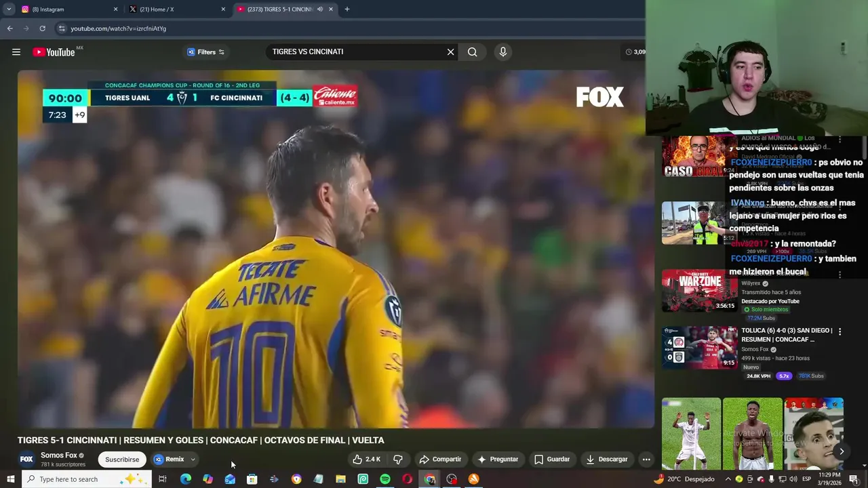Open the first Vinicius short thumbnail
This screenshot has width=868, height=488.
coord(691,434)
